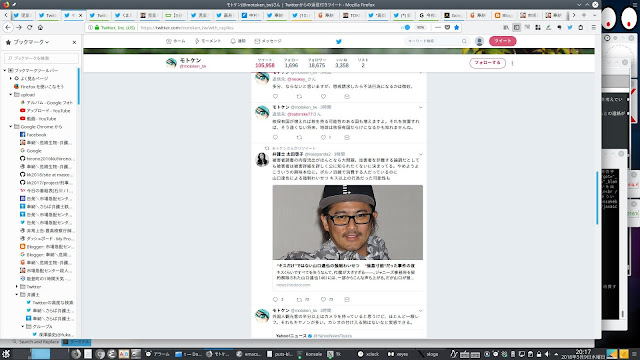Collapse the upload bookmarks folder

[x=11, y=95]
